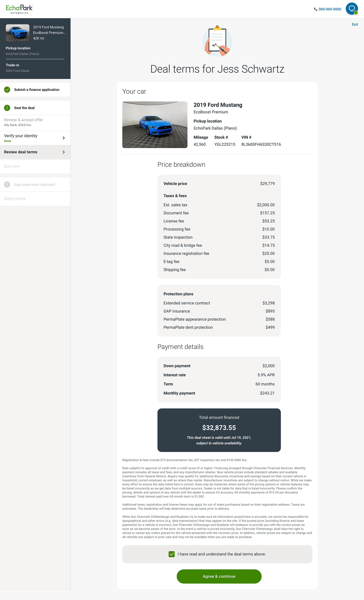Click the Shipping fee $0.00 amount
The image size is (364, 600).
click(x=270, y=270)
